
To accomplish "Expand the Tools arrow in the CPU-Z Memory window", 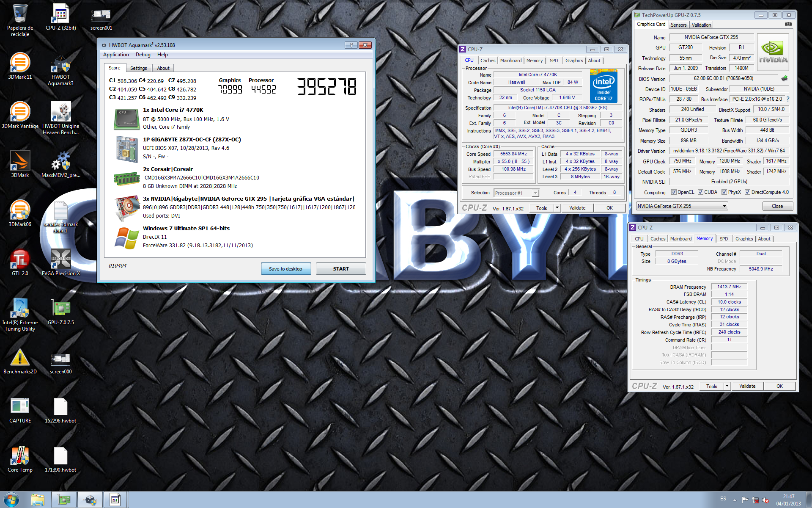I will (727, 386).
